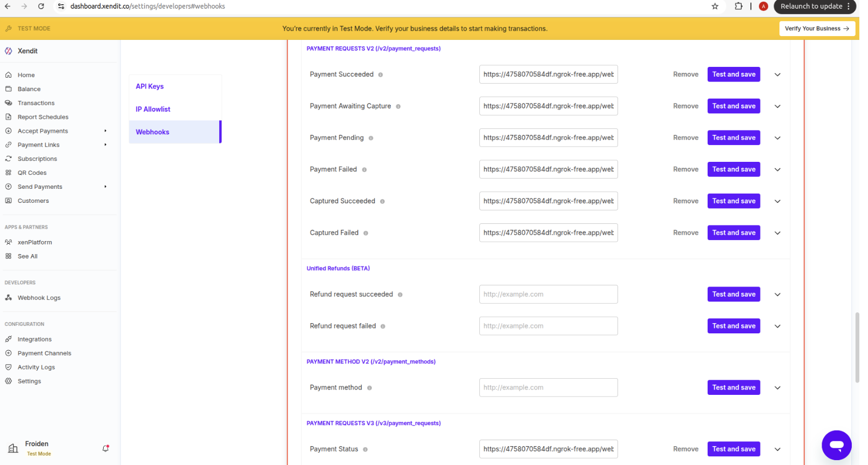Expand the Payment Links sidebar submenu
Viewport: 868px width, 465px height.
105,145
